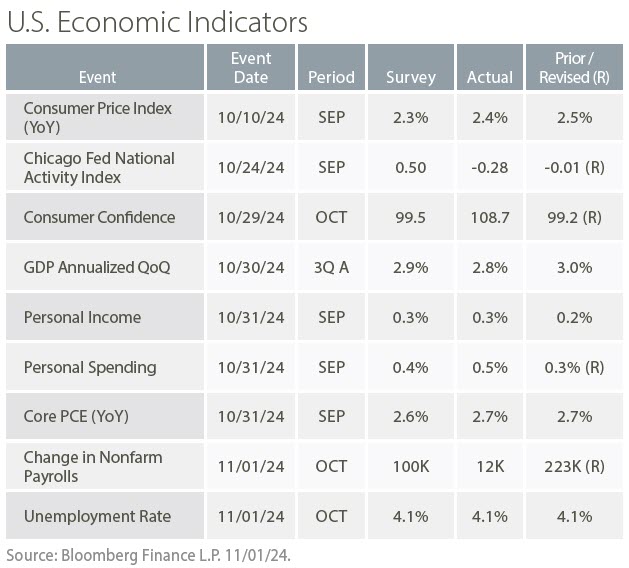
Task: Select the 'Personal Spending' row label
Action: 90,367
